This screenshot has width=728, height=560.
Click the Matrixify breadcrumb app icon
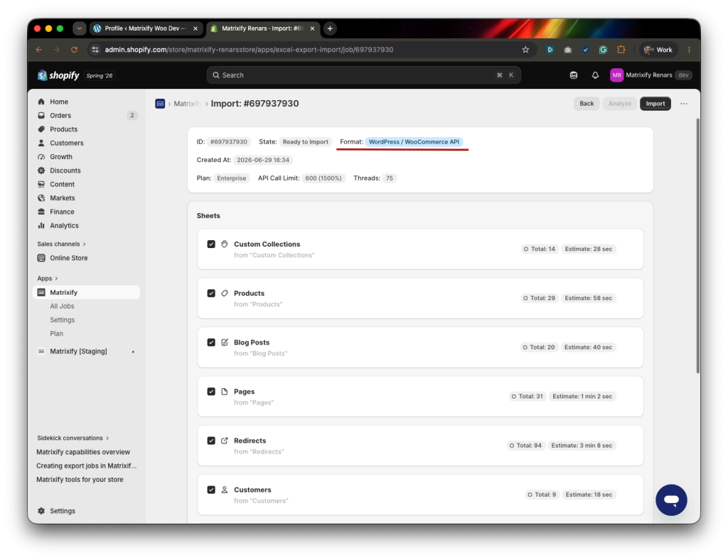[x=160, y=104]
